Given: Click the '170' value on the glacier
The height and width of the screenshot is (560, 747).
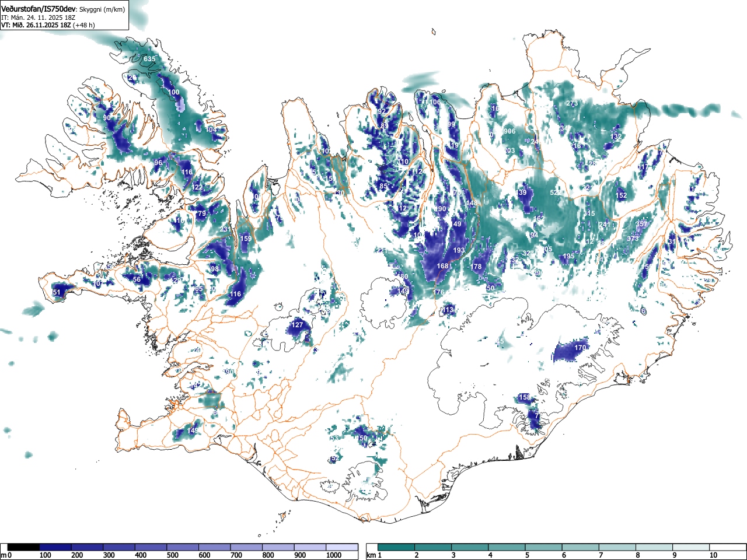Looking at the screenshot, I should pyautogui.click(x=580, y=348).
